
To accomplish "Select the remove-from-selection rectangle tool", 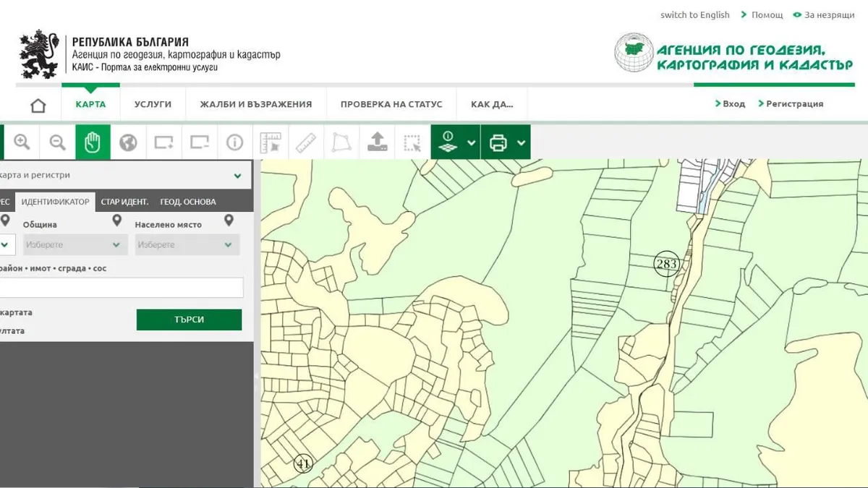I will click(199, 142).
